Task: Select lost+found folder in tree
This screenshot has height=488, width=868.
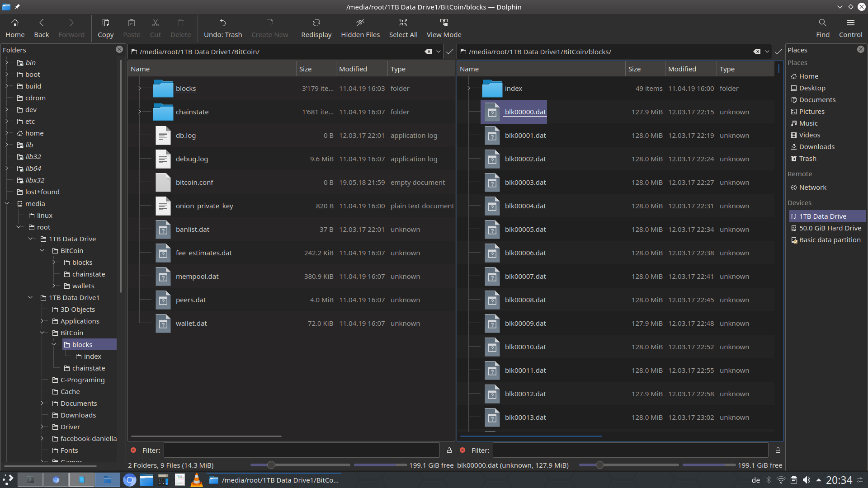Action: pos(42,192)
